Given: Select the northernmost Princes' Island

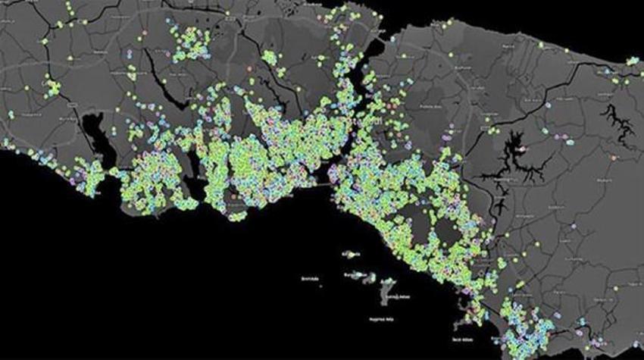Looking at the screenshot, I should pos(349,255).
